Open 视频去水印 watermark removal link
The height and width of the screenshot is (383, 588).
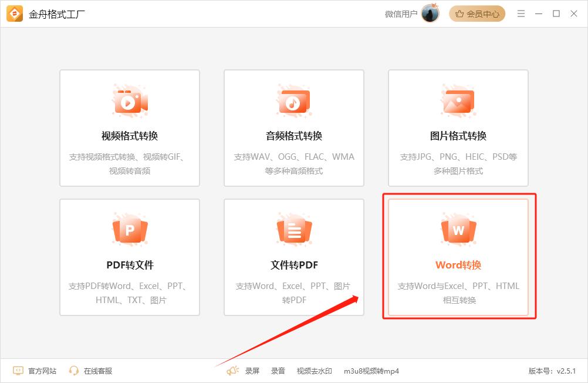[x=315, y=371]
